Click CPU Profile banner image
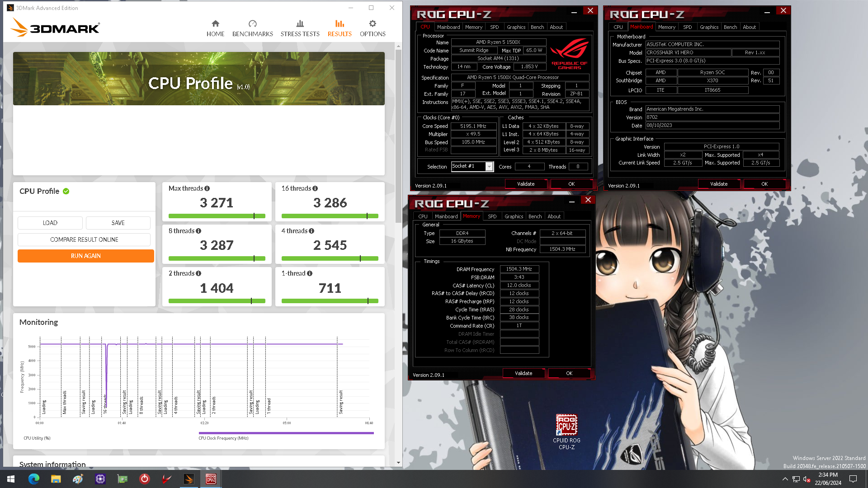Viewport: 868px width, 488px height. click(199, 79)
